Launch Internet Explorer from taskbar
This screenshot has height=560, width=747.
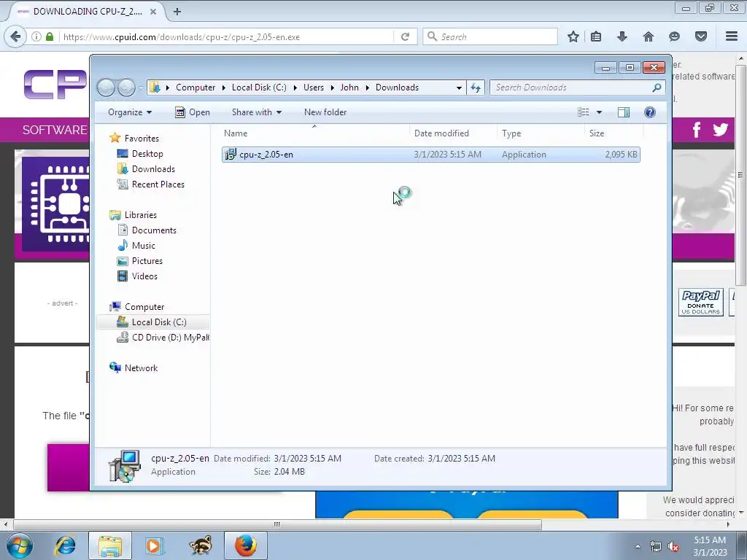[x=65, y=545]
